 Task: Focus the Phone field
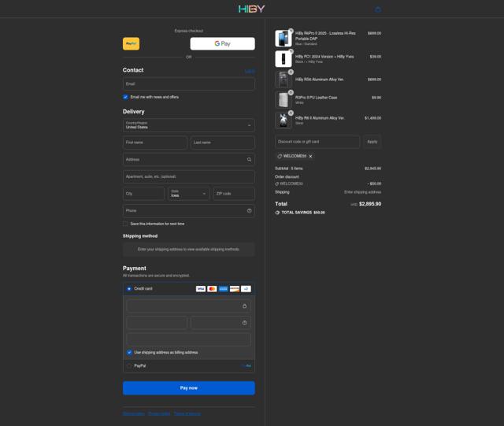[189, 210]
